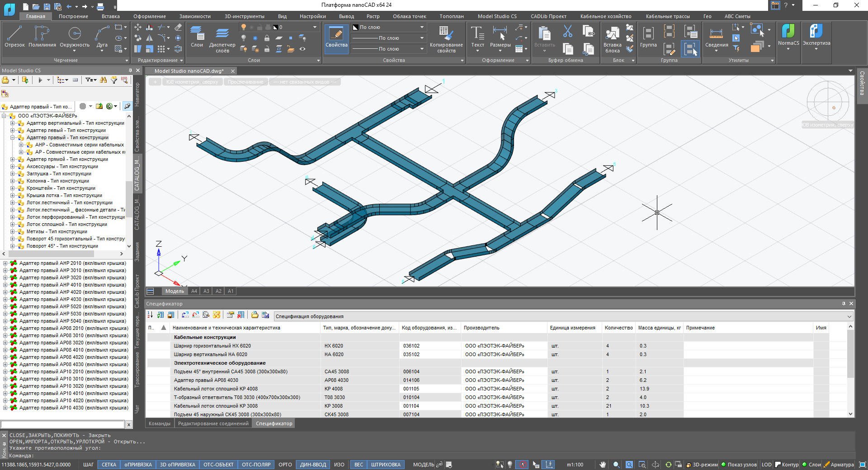Click the Просвечивание visual style button
The image size is (868, 470).
pos(245,82)
